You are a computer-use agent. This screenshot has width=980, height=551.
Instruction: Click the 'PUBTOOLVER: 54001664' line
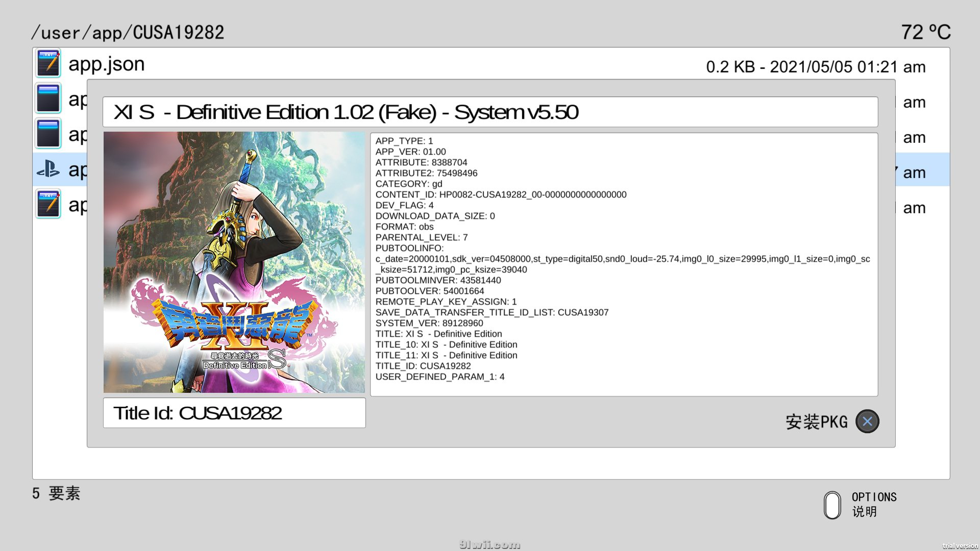tap(430, 291)
